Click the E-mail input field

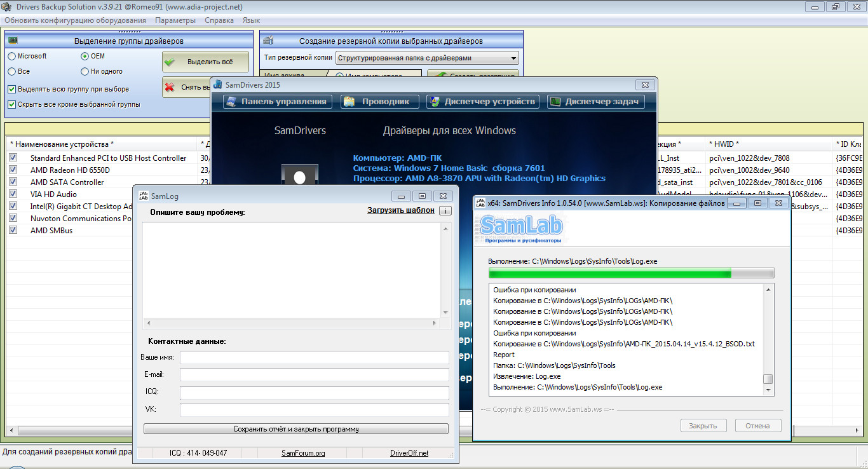[x=315, y=374]
